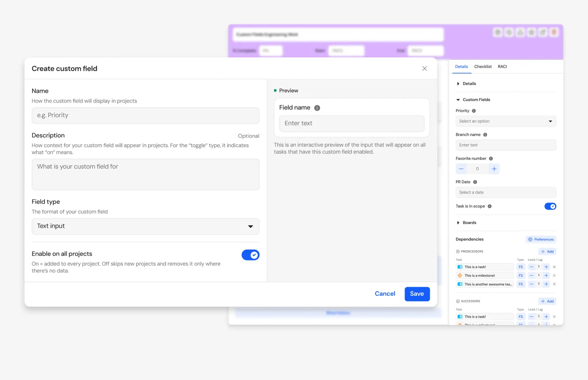The width and height of the screenshot is (588, 380).
Task: Change FS type for predecessor 'This is another awesome tas...'
Action: pos(521,284)
